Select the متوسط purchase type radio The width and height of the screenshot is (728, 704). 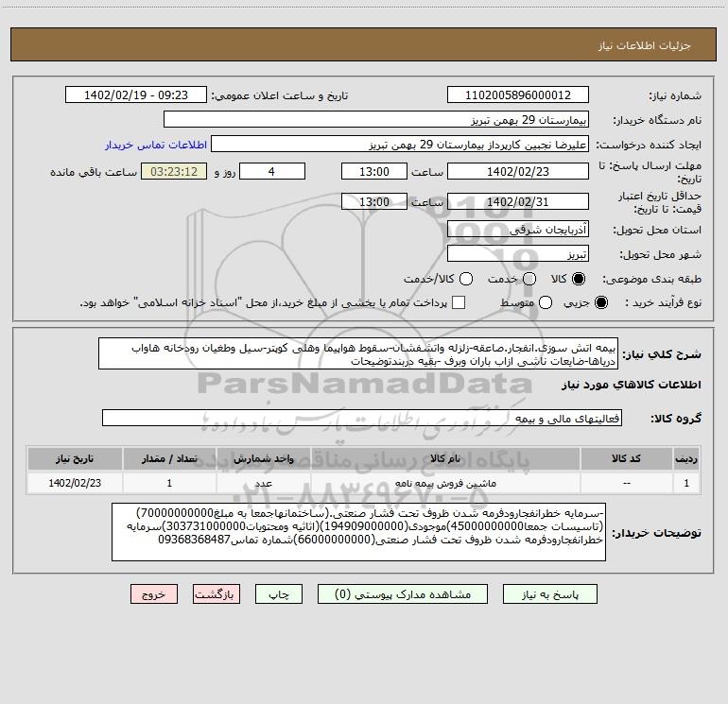(546, 302)
